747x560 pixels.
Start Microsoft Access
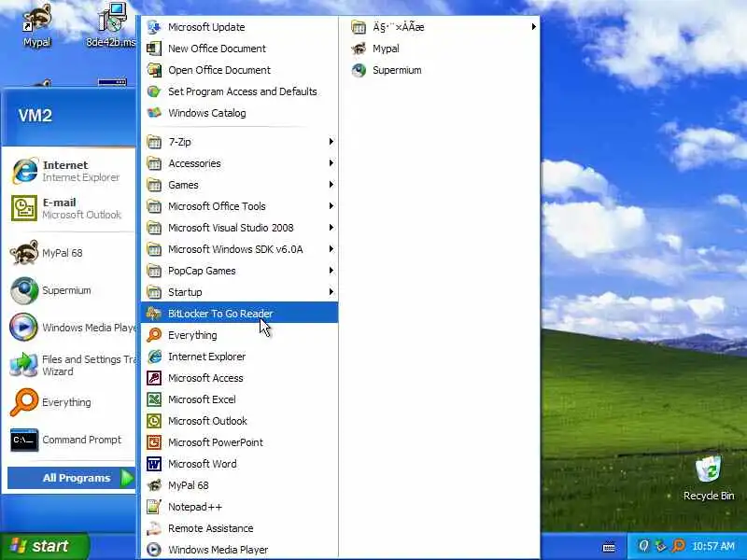pos(239,378)
